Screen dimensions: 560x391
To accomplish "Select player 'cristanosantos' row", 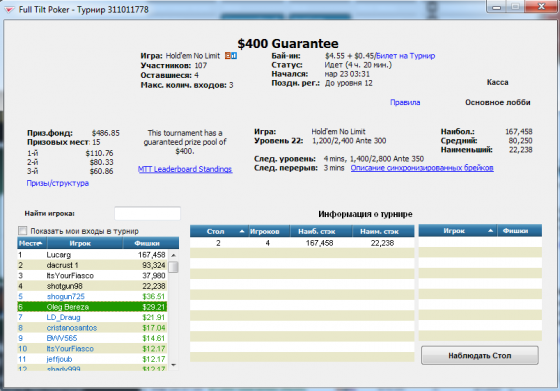I will pos(92,328).
